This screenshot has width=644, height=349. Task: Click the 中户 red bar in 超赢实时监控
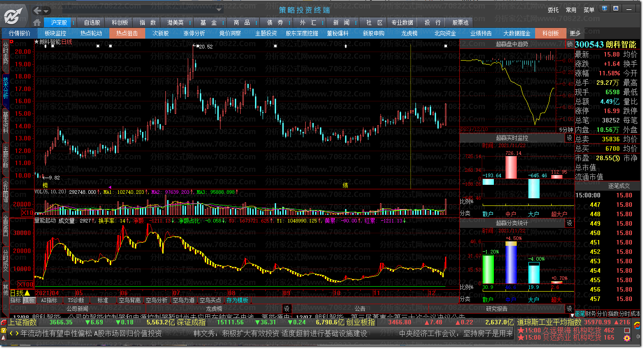pos(511,167)
